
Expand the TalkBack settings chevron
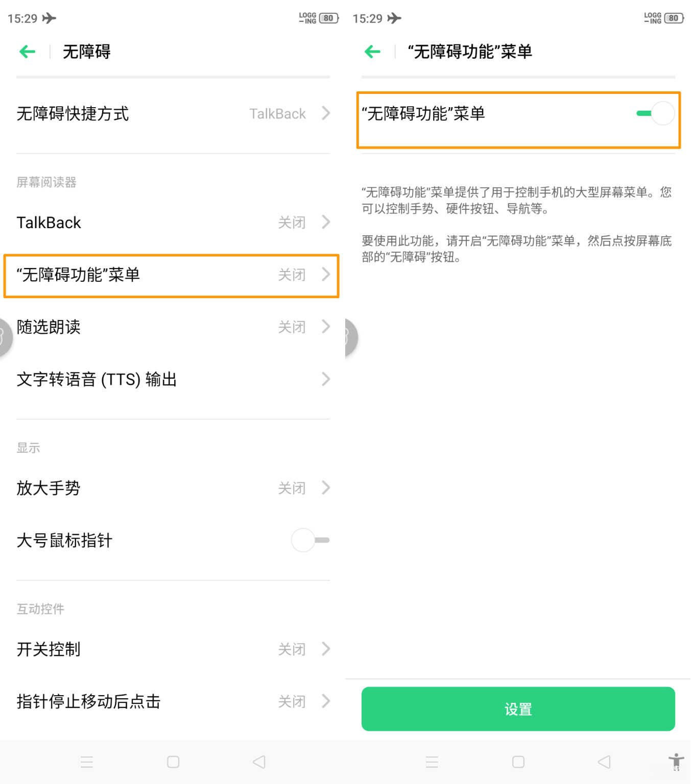coord(326,222)
